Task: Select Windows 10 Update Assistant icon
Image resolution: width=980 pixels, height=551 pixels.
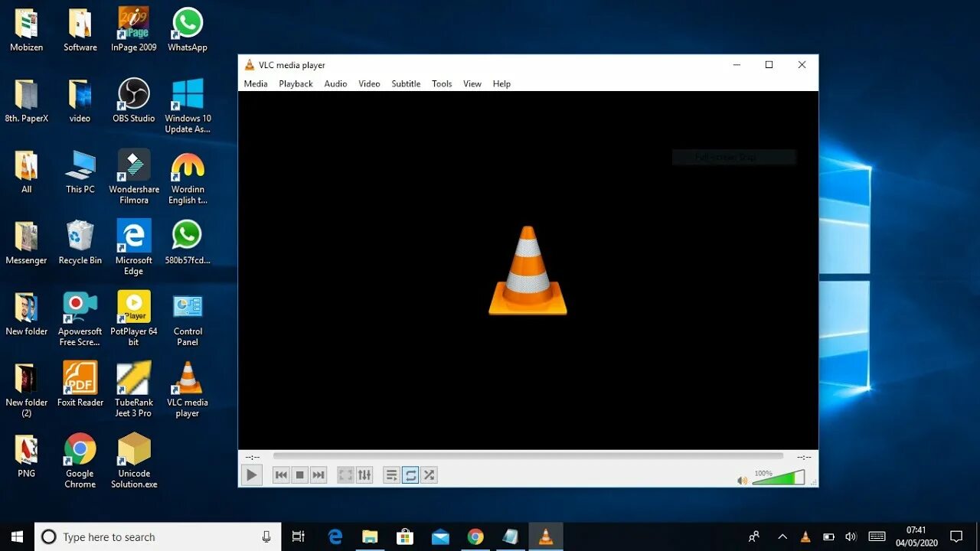Action: point(188,106)
